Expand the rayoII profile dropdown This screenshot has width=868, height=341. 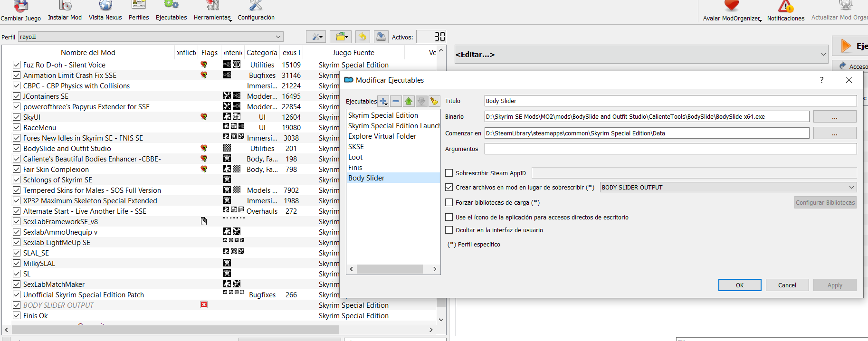tap(151, 37)
